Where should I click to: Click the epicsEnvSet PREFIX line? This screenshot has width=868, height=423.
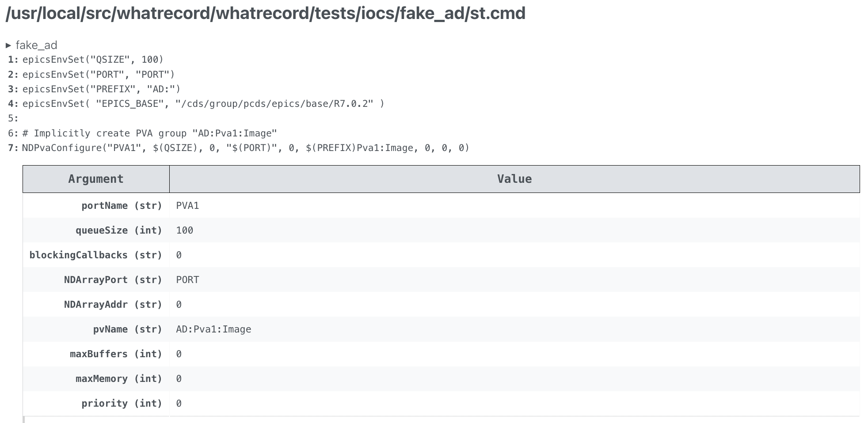tap(100, 89)
